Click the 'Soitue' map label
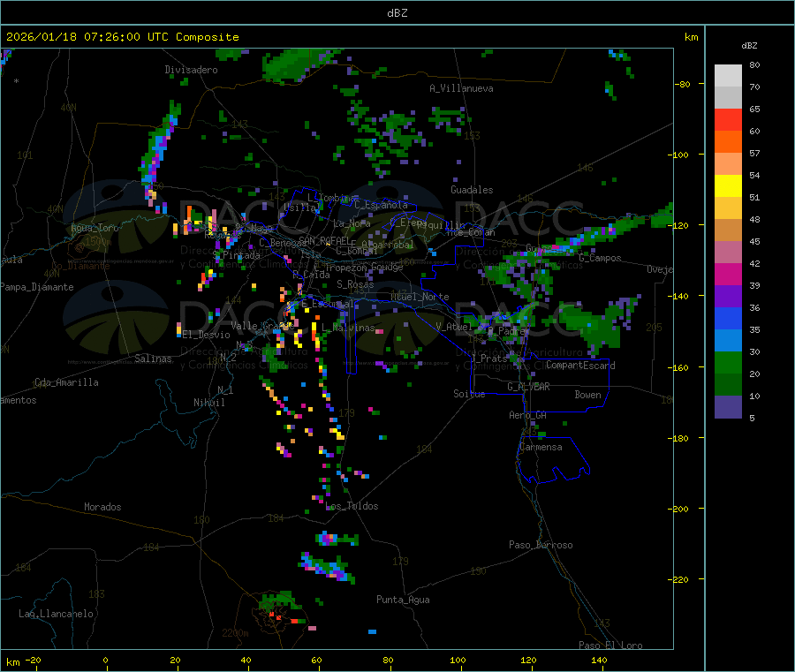Image resolution: width=795 pixels, height=672 pixels. [x=469, y=394]
